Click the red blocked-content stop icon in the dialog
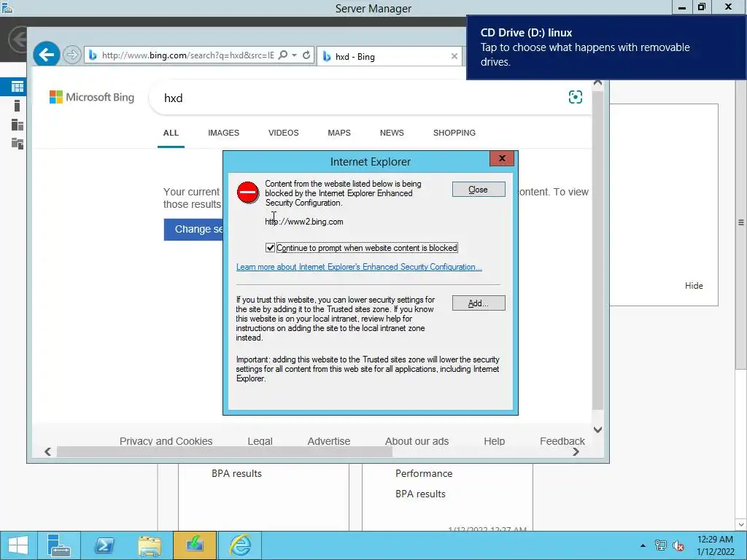747x560 pixels. coord(248,192)
